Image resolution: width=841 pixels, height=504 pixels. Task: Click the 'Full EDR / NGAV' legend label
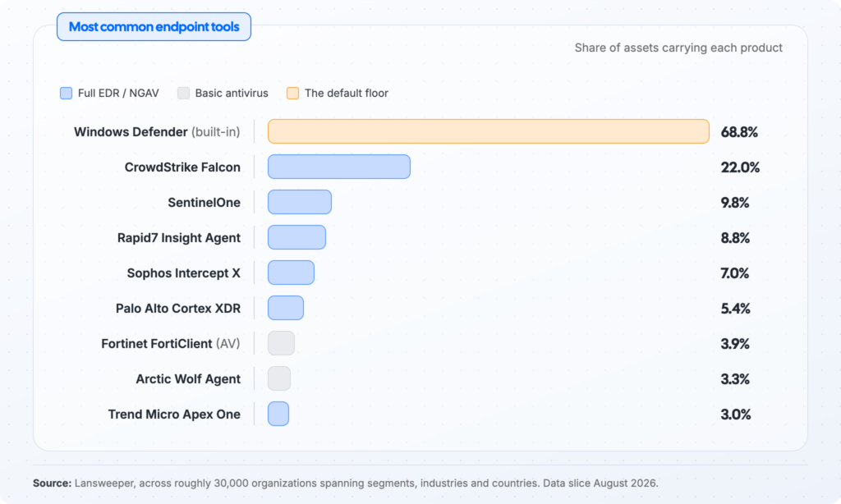118,94
